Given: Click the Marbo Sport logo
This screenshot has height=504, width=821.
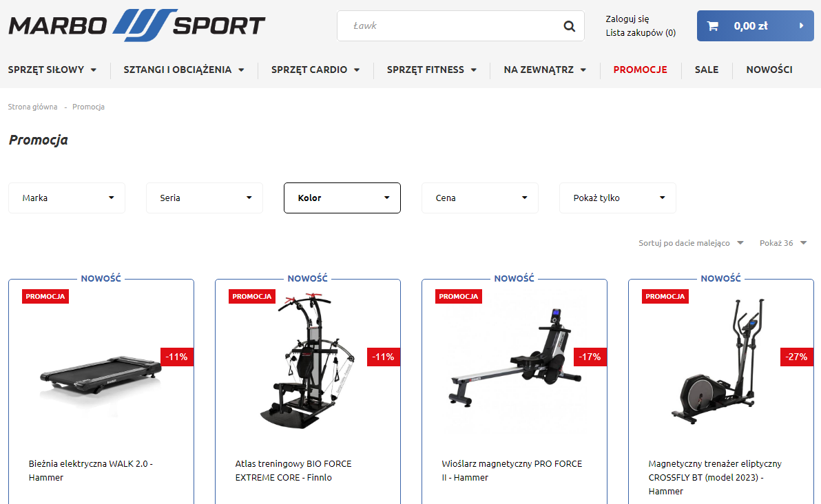Looking at the screenshot, I should [x=137, y=25].
